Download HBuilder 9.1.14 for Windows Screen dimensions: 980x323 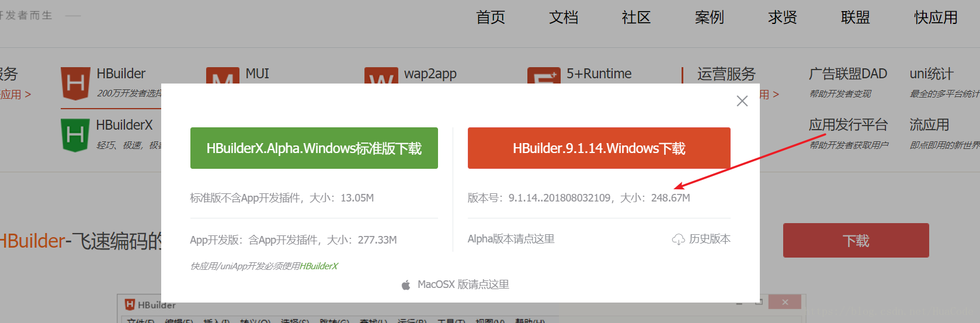tap(599, 148)
